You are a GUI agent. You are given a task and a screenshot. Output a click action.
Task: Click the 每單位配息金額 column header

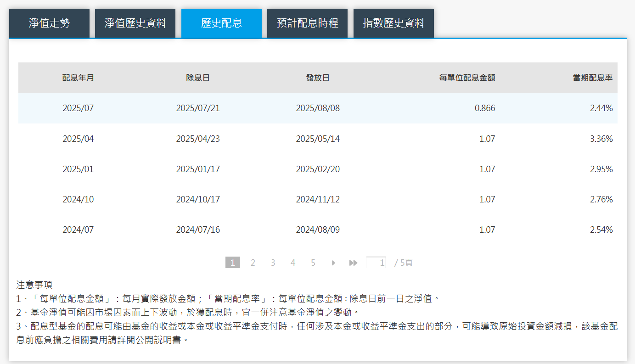(467, 77)
